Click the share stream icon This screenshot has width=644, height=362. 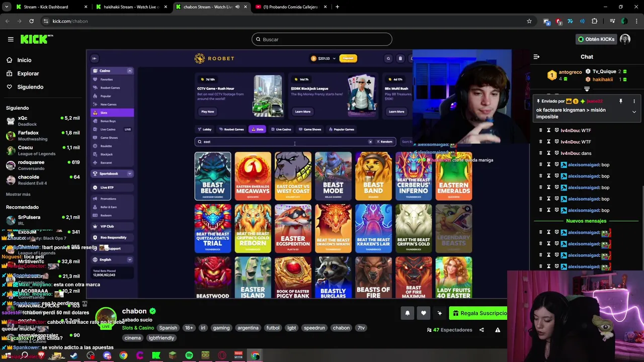coord(481,330)
